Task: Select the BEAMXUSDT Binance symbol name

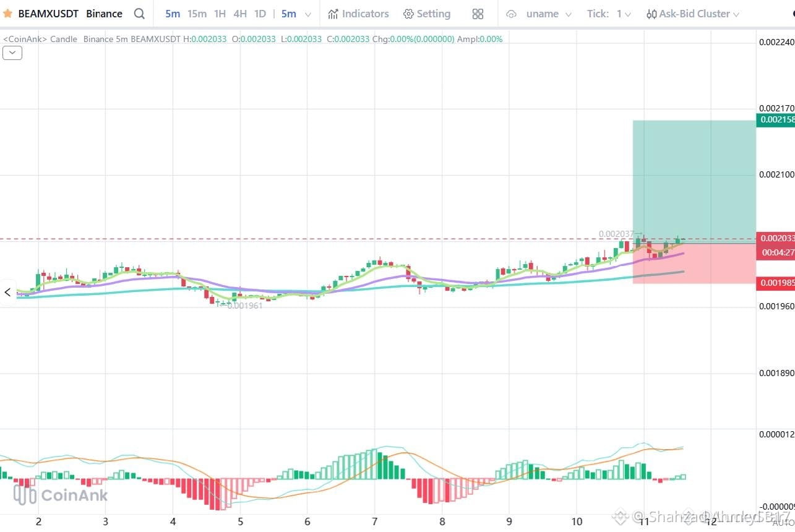Action: [70, 14]
